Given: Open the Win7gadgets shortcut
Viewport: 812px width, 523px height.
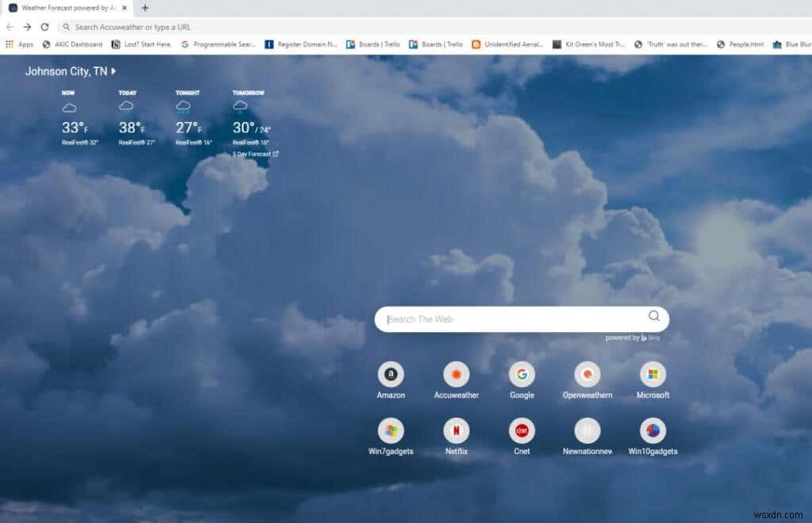Looking at the screenshot, I should [x=391, y=430].
